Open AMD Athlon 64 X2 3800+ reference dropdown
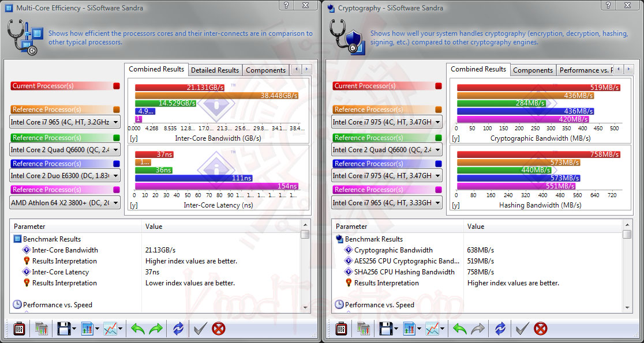The width and height of the screenshot is (644, 343). (65, 202)
